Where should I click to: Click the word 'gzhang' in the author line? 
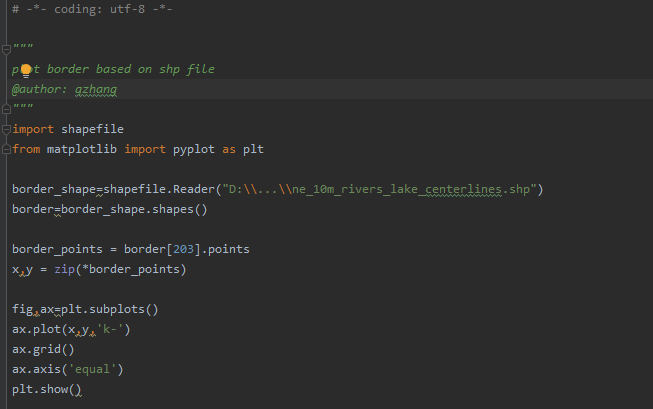point(96,89)
